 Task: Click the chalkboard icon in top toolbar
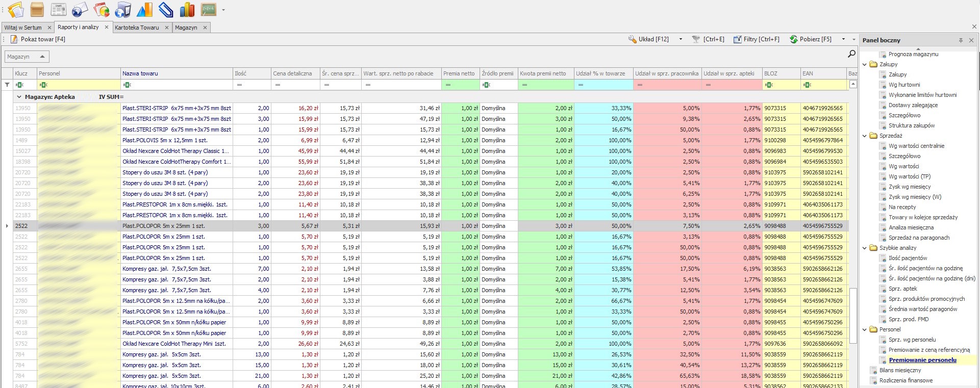(x=208, y=9)
